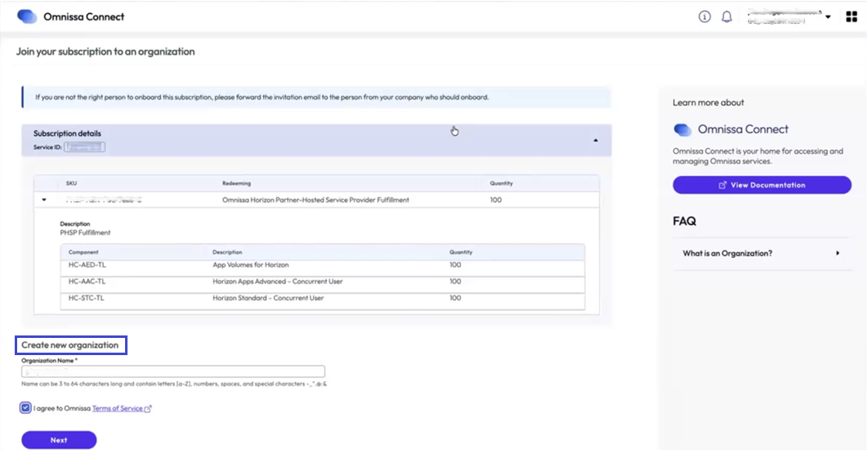Click 'Omnissa Horizon Partner-Hosted Service Provider Fulfillment'
The width and height of the screenshot is (868, 450).
[x=315, y=200]
